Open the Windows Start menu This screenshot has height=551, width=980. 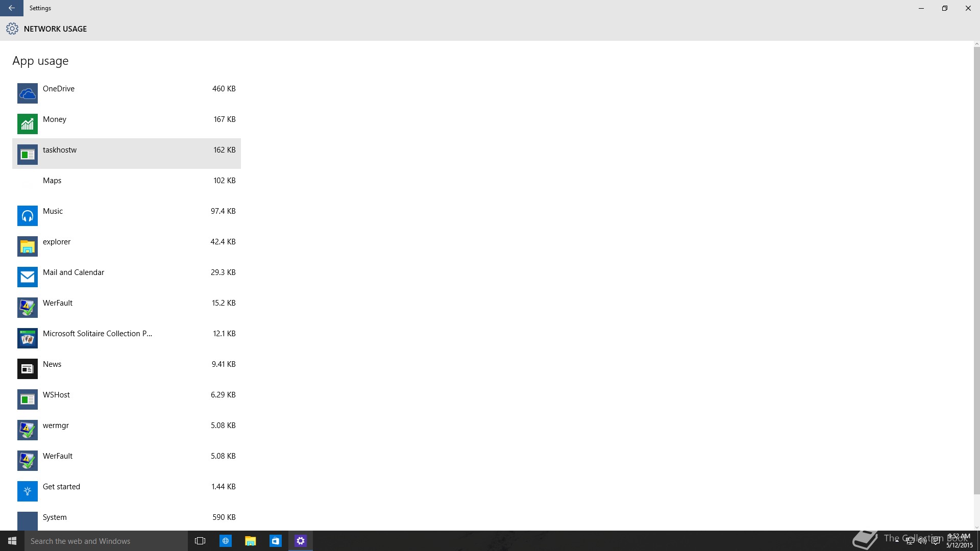[12, 541]
